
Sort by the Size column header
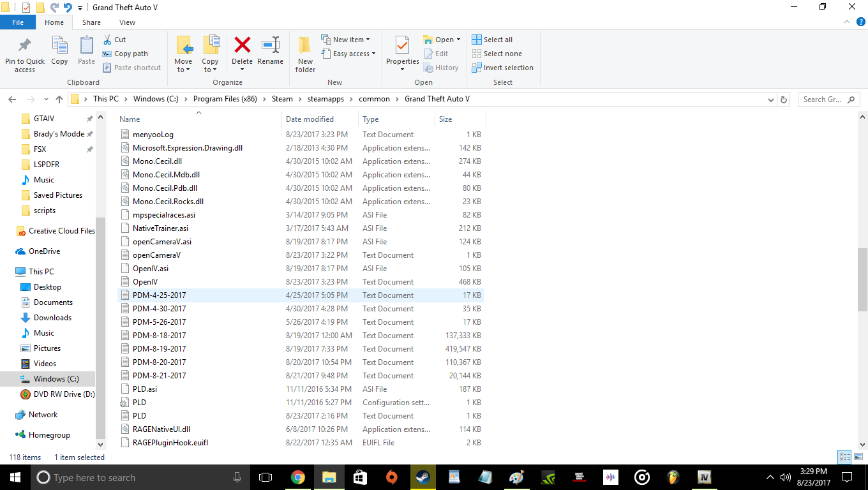[x=460, y=119]
